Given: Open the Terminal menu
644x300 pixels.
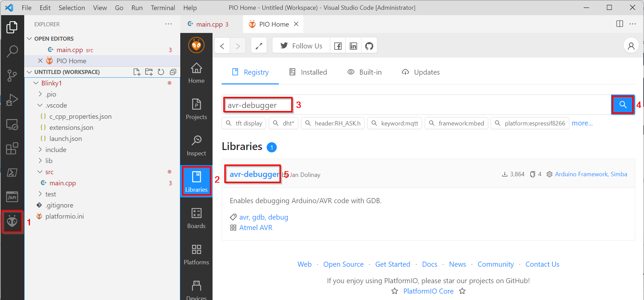Looking at the screenshot, I should tap(163, 8).
